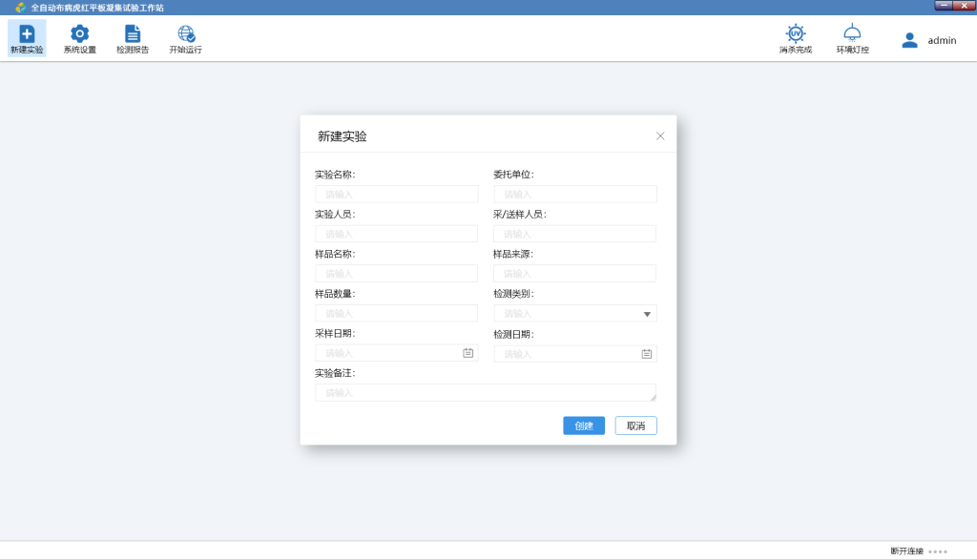Focus the 实验人员 text box

[396, 234]
